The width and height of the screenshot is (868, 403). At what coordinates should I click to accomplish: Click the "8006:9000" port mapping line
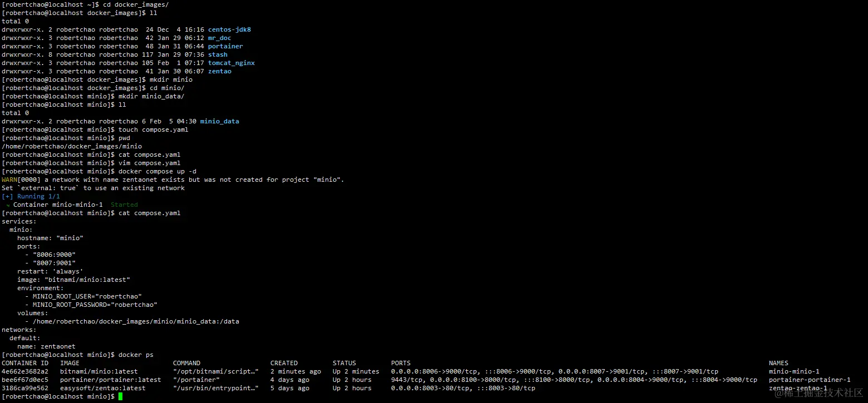click(50, 255)
